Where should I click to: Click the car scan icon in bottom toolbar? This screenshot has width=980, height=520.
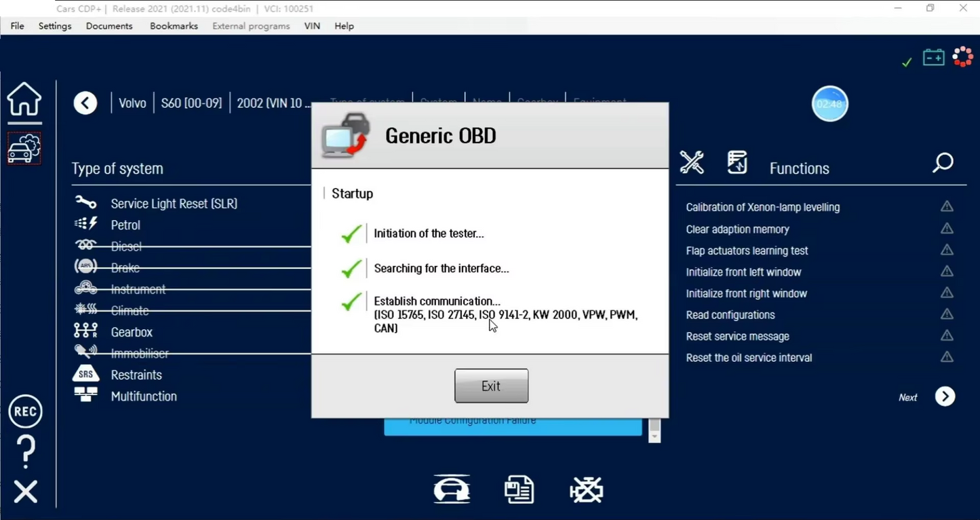(452, 489)
